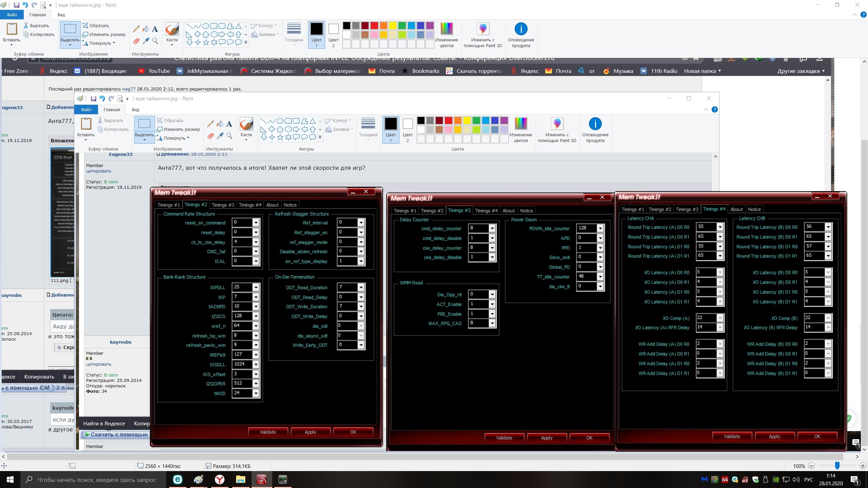Open the Файл tab at the very top

click(12, 15)
